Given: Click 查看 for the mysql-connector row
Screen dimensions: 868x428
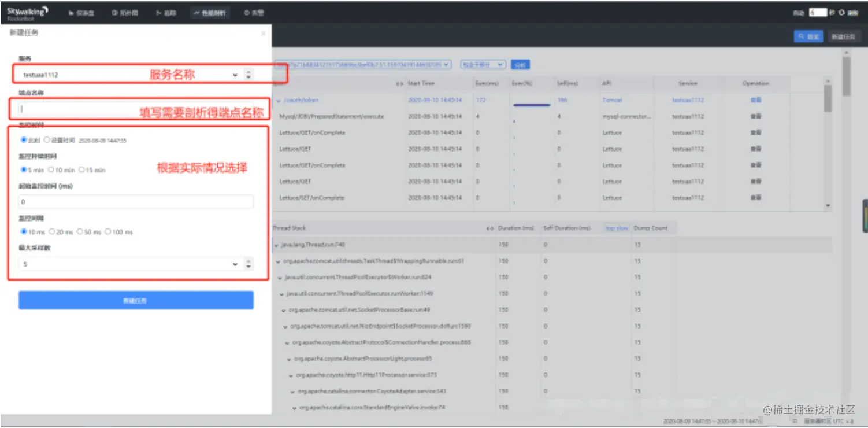Looking at the screenshot, I should coord(755,116).
